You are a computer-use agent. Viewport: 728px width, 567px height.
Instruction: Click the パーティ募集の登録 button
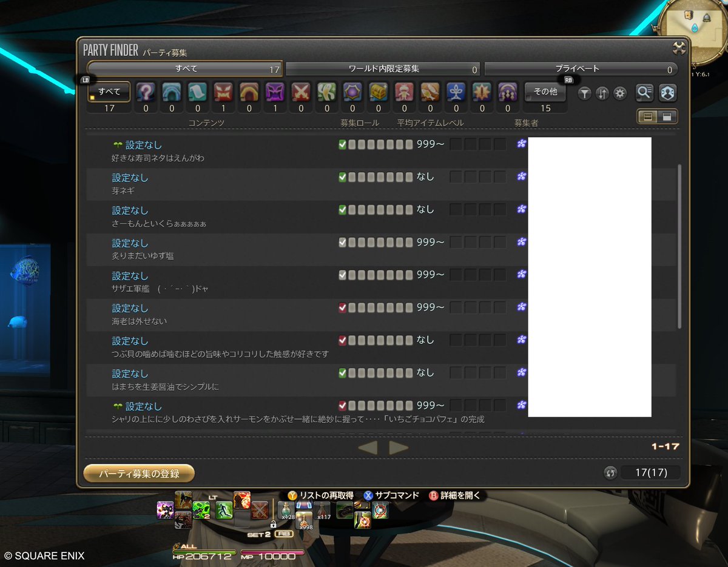point(139,473)
